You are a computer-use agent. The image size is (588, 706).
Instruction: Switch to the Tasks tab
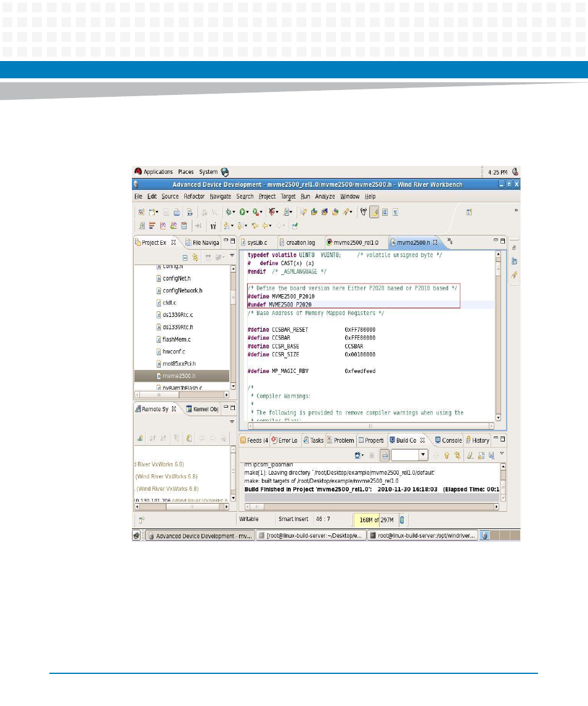click(313, 440)
